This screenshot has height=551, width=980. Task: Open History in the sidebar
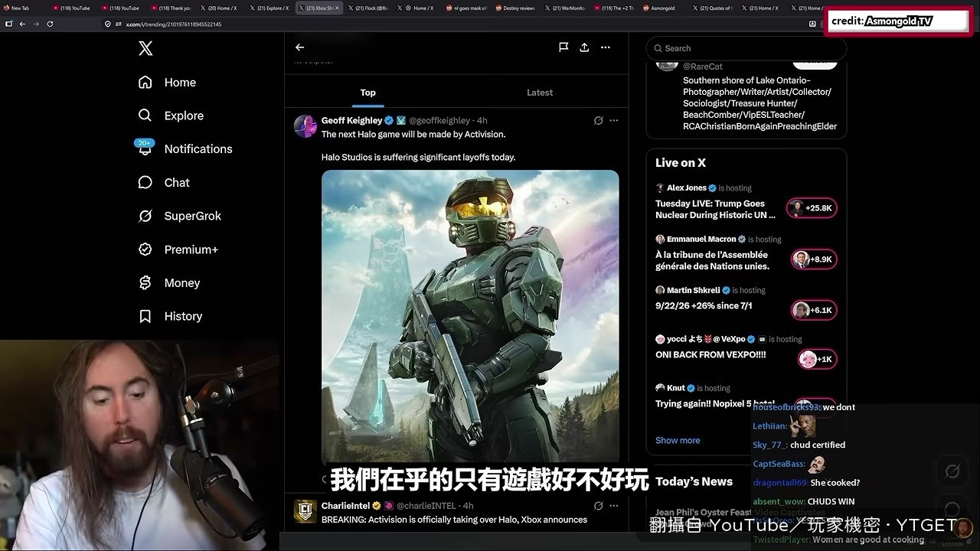coord(170,316)
